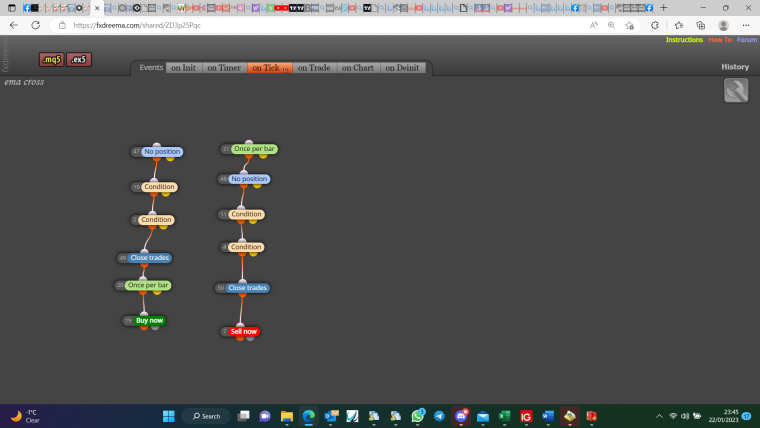Click the browser address bar URL
This screenshot has height=428, width=760.
click(x=137, y=25)
